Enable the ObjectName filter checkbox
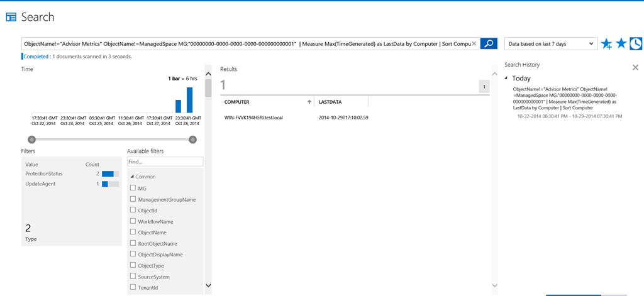This screenshot has height=296, width=644. coord(133,233)
